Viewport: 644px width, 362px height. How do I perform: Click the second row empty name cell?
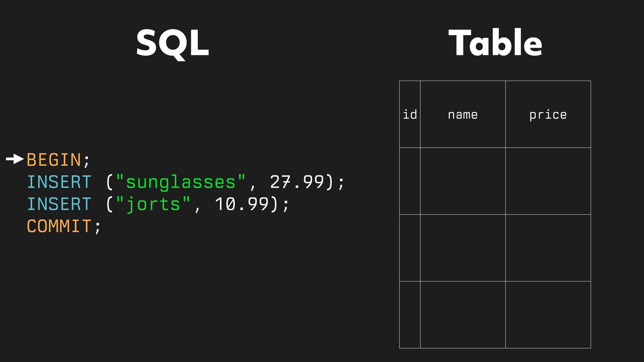(x=463, y=248)
